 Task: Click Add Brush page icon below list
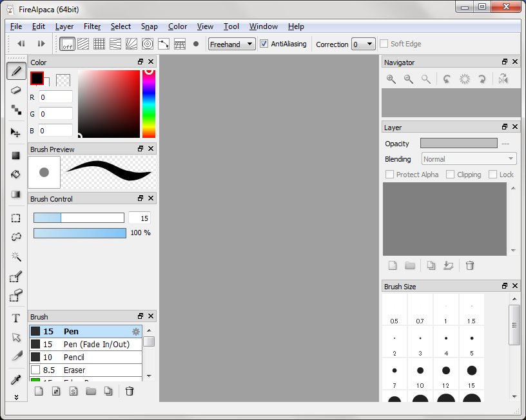point(39,391)
